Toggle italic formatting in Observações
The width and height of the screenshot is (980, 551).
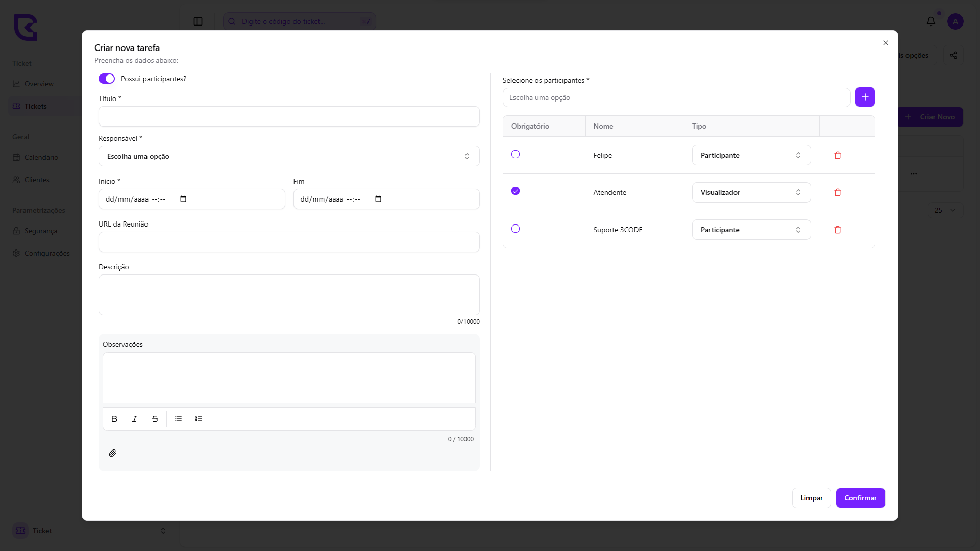135,419
